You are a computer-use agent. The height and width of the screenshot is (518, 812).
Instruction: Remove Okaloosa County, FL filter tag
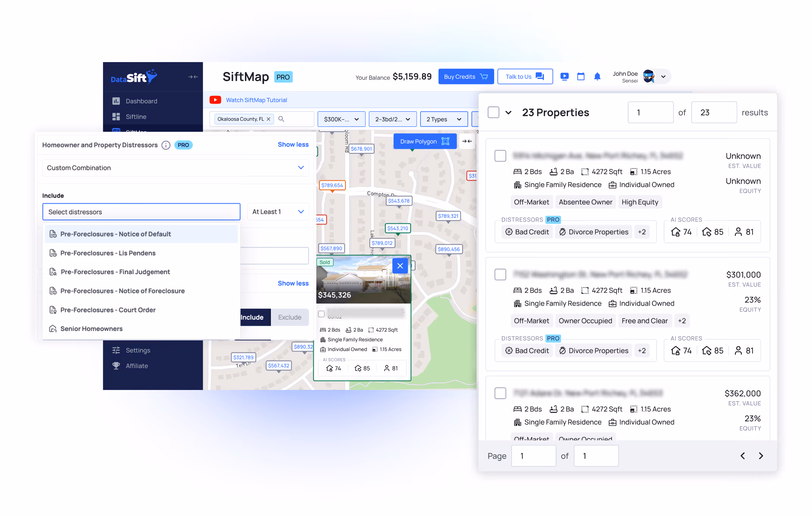click(x=269, y=119)
